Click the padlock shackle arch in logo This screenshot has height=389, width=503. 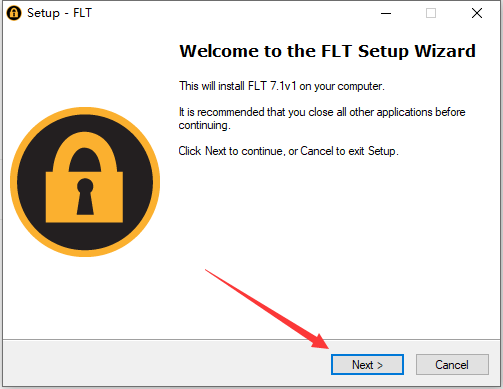(x=85, y=152)
